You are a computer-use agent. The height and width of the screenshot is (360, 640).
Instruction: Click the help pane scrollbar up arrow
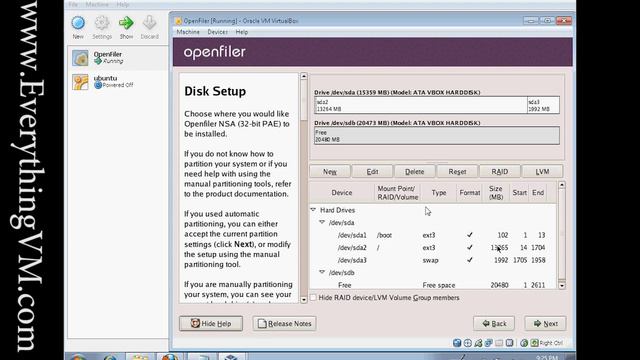[304, 76]
